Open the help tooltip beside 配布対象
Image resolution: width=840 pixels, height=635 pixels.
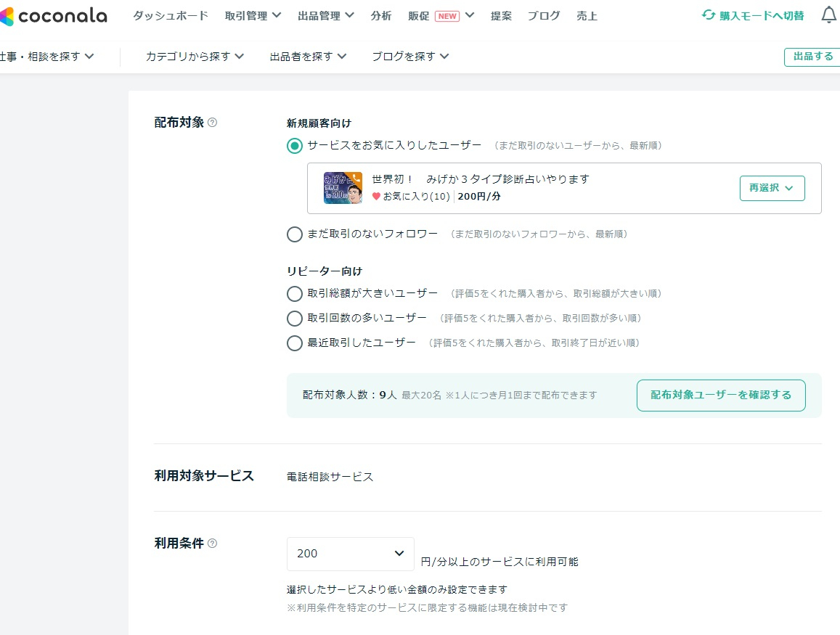coord(210,122)
